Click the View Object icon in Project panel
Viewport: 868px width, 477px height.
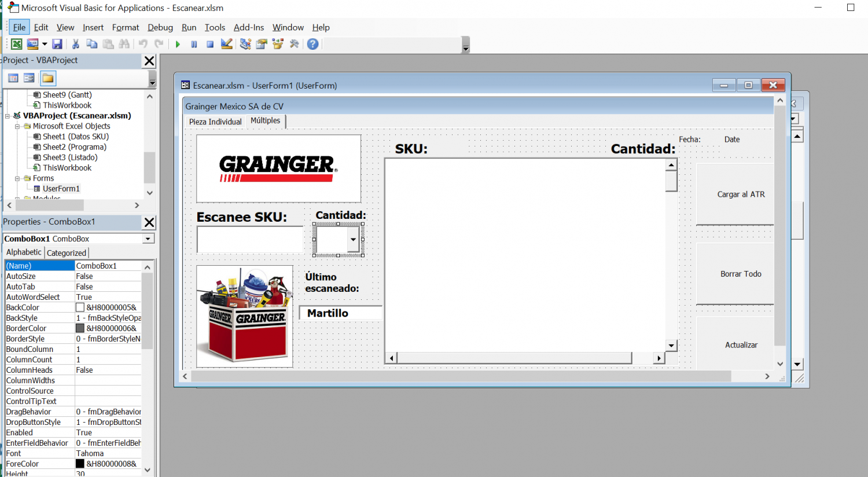click(29, 78)
